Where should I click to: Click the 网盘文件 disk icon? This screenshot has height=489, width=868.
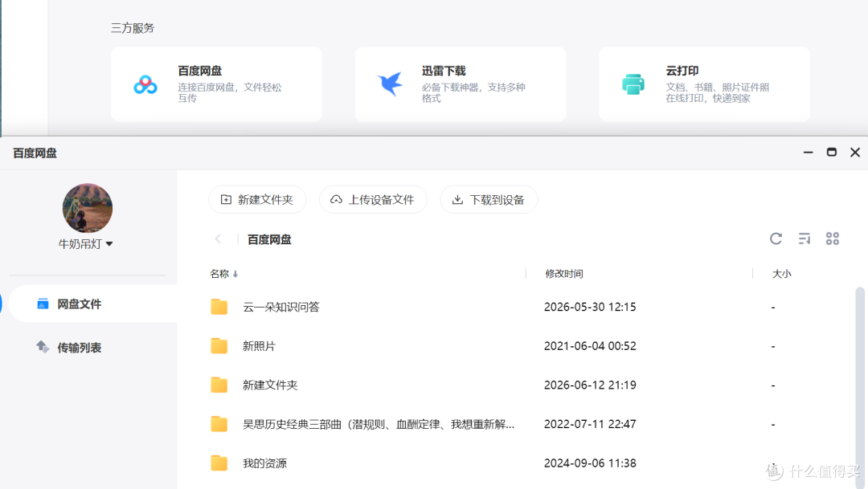(x=43, y=304)
